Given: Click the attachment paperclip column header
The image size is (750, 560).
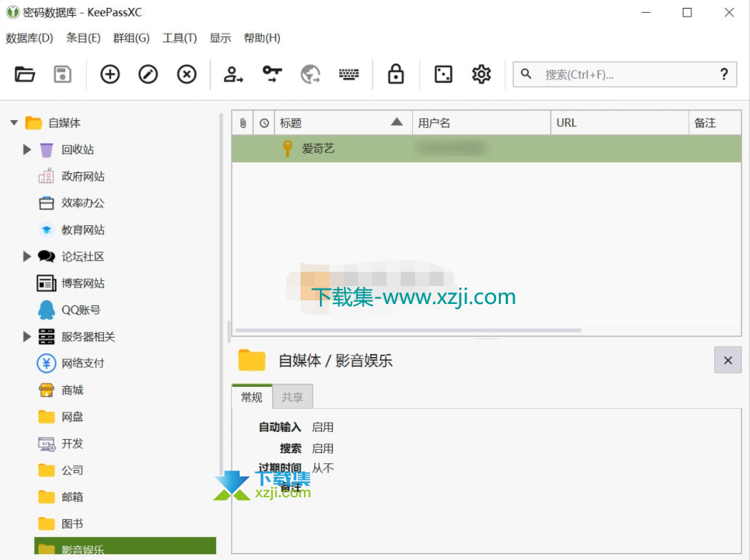Looking at the screenshot, I should click(x=243, y=123).
